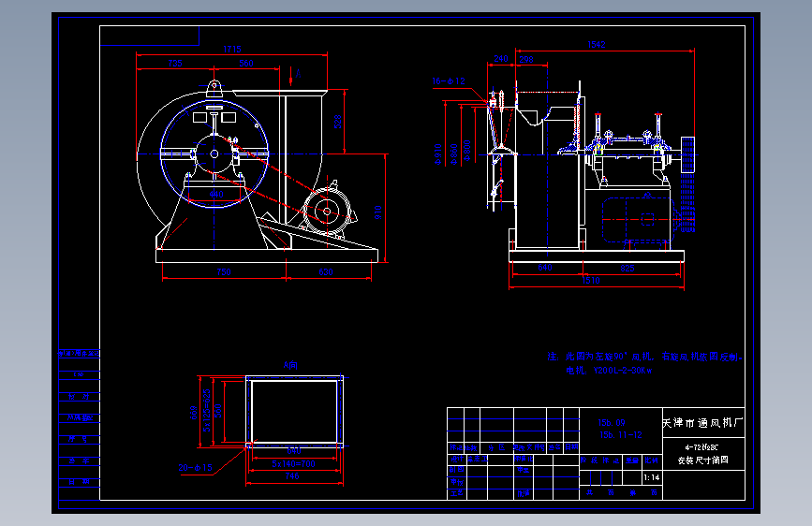The image size is (812, 526).
Task: Select the 240 dimension text
Action: pyautogui.click(x=501, y=59)
